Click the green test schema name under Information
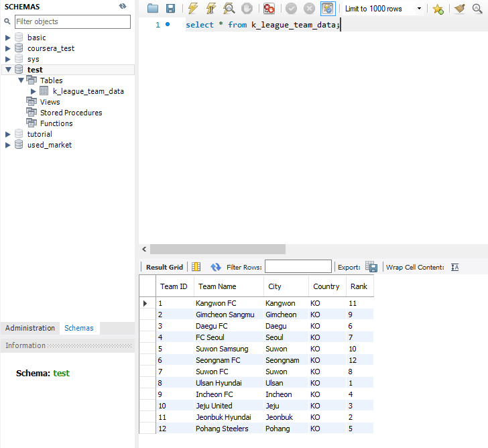The height and width of the screenshot is (448, 488). (61, 373)
